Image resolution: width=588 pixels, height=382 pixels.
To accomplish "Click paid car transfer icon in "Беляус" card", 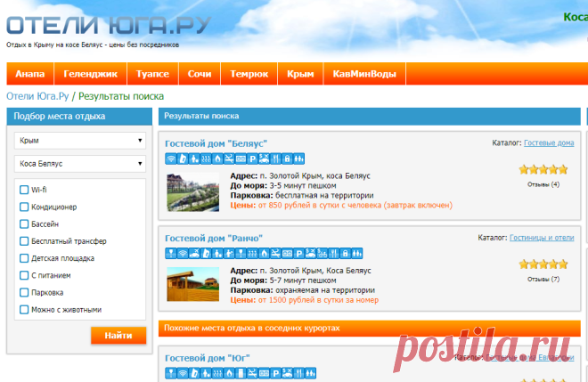I will (264, 158).
